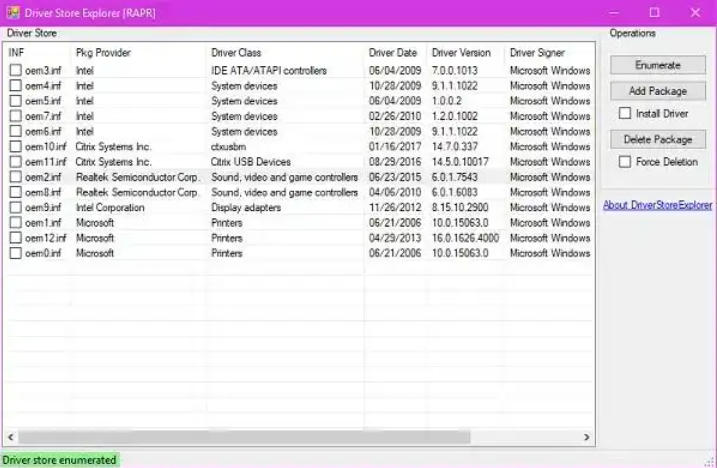This screenshot has width=717, height=468.
Task: Toggle the Force Deletion checkbox
Action: click(x=625, y=162)
